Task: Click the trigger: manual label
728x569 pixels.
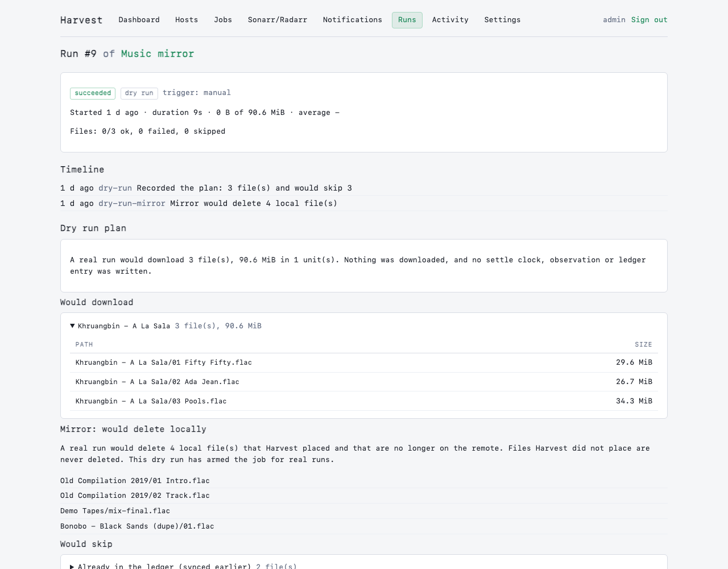Action: pyautogui.click(x=197, y=93)
